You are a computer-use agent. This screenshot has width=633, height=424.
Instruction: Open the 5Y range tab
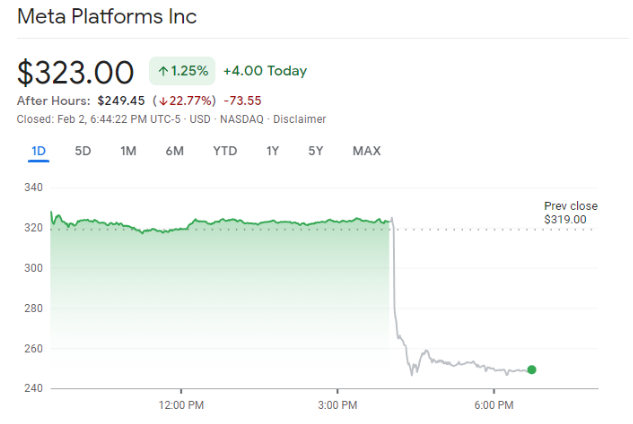click(316, 151)
